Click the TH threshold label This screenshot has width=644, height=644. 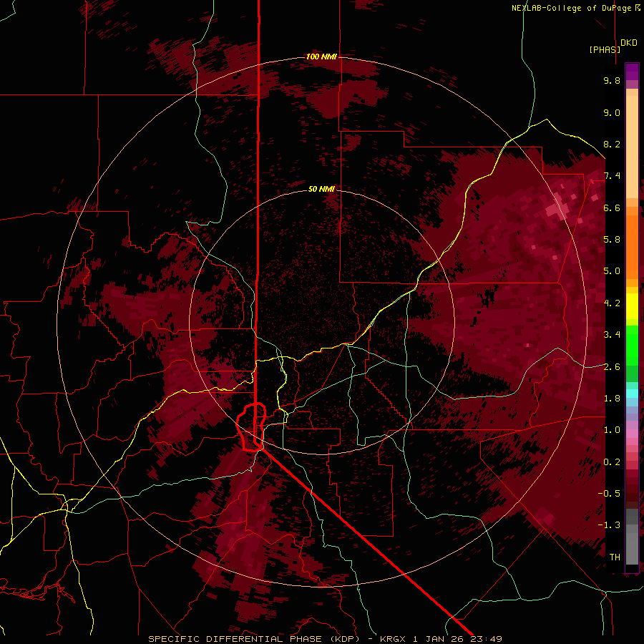tap(615, 557)
